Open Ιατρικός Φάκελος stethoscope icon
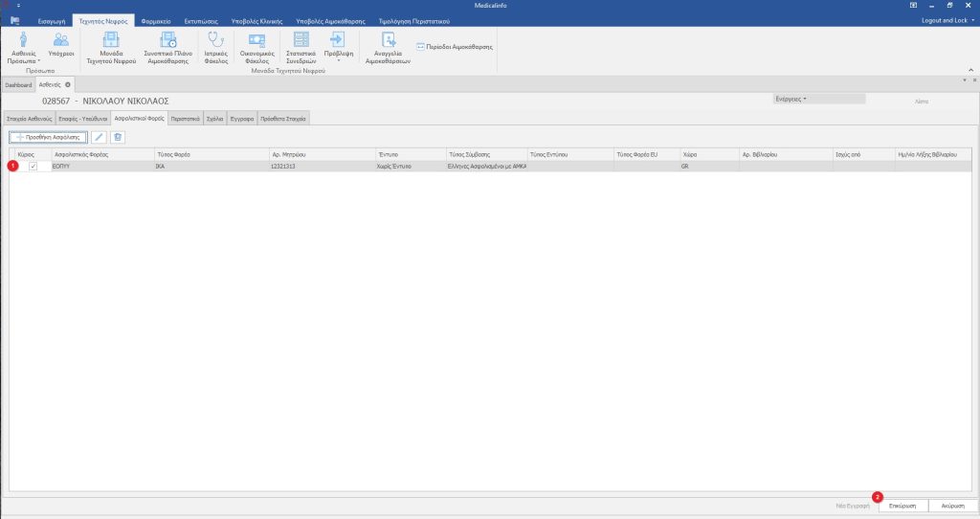The image size is (980, 519). tap(215, 40)
